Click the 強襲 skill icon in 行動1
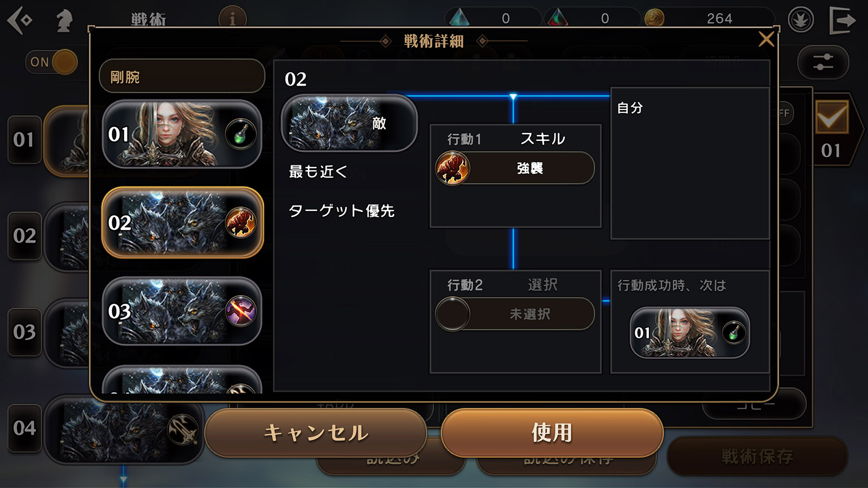The height and width of the screenshot is (488, 868). pos(452,168)
